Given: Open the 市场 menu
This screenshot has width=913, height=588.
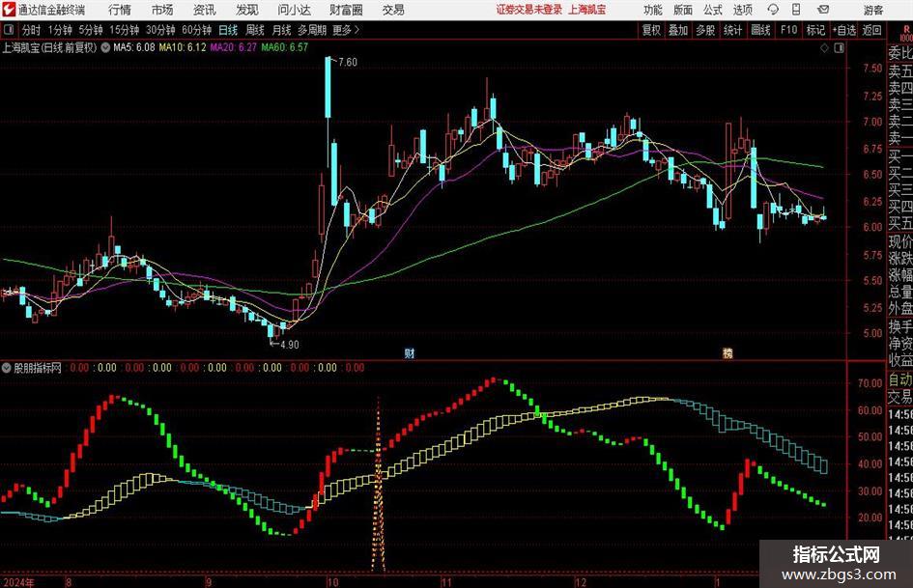Looking at the screenshot, I should pos(162,10).
